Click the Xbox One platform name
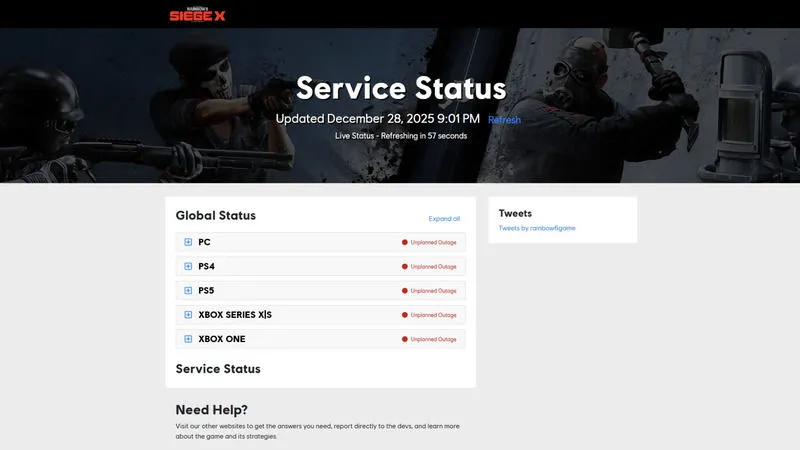 click(221, 339)
